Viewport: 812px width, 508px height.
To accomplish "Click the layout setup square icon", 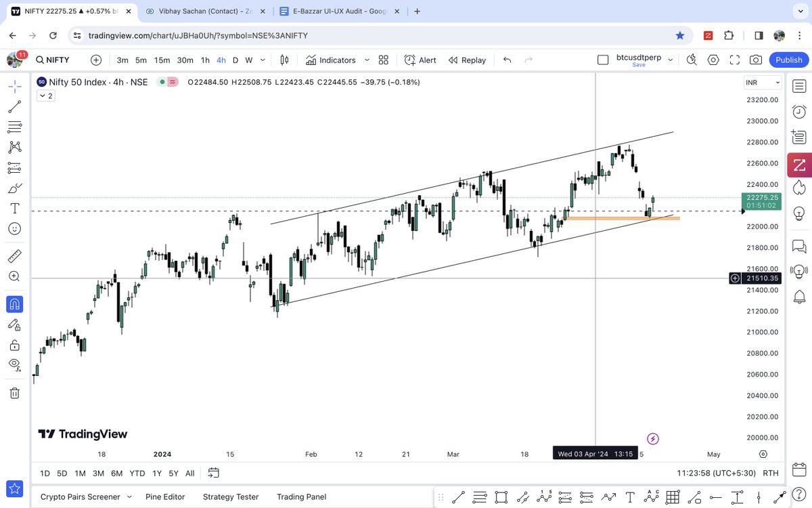I will pos(603,60).
